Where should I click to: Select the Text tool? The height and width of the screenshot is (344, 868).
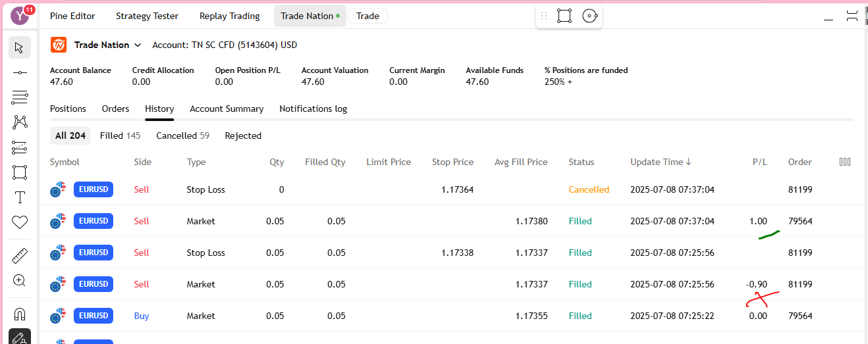pos(19,197)
